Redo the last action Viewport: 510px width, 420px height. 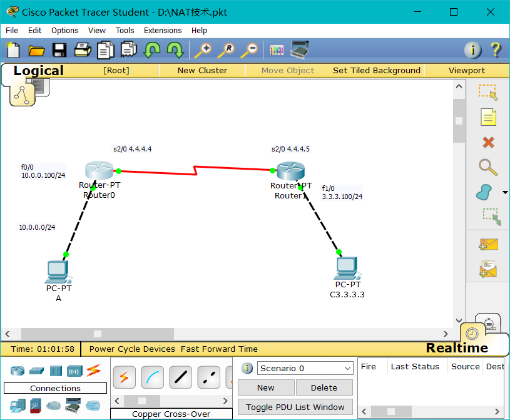tap(175, 50)
